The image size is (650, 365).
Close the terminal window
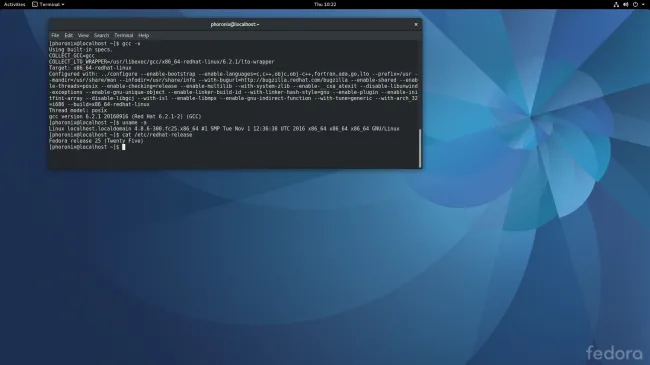[416, 24]
